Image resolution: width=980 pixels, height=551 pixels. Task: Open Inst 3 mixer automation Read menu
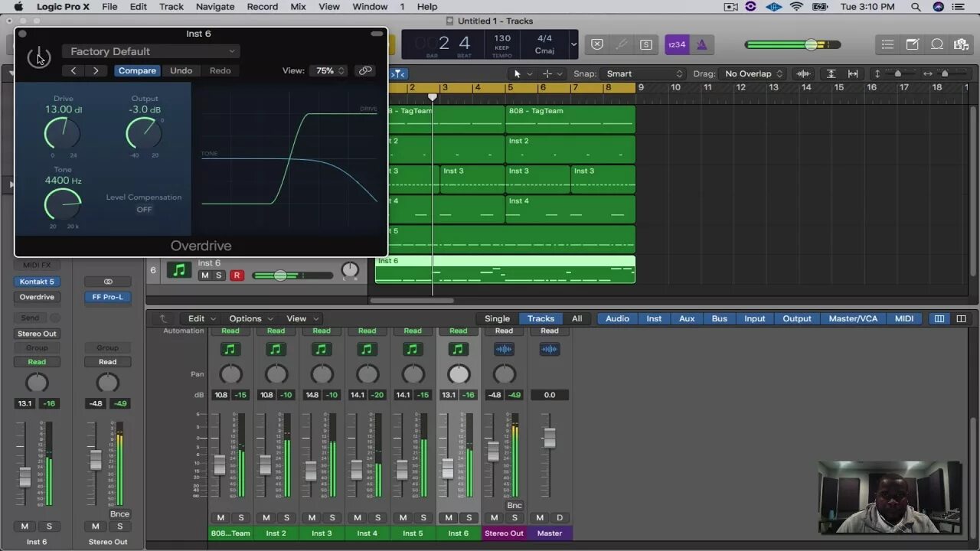(x=322, y=331)
